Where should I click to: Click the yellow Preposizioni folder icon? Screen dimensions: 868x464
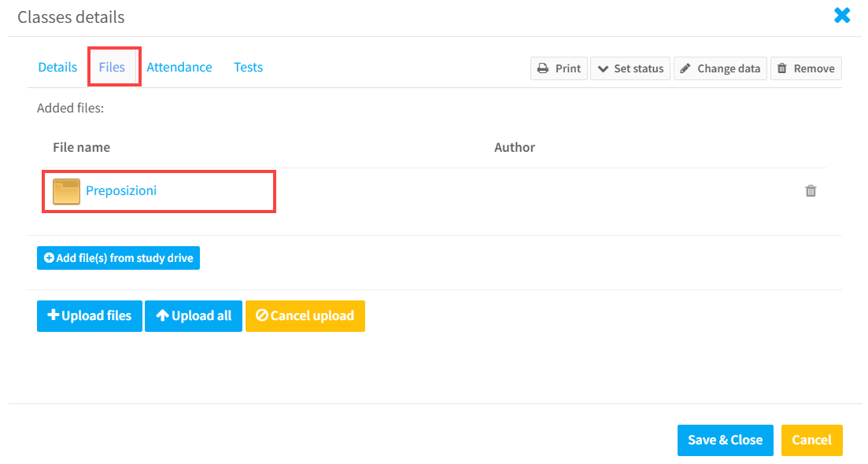tap(66, 191)
